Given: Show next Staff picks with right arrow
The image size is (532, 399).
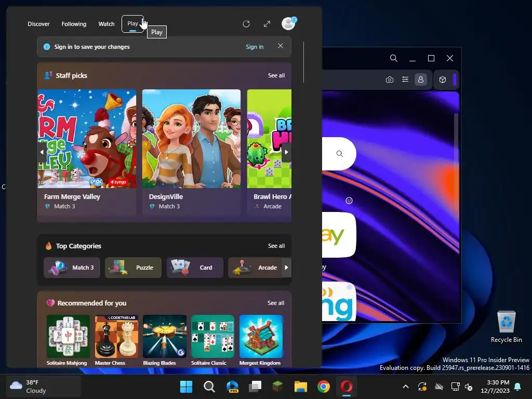Looking at the screenshot, I should (286, 152).
